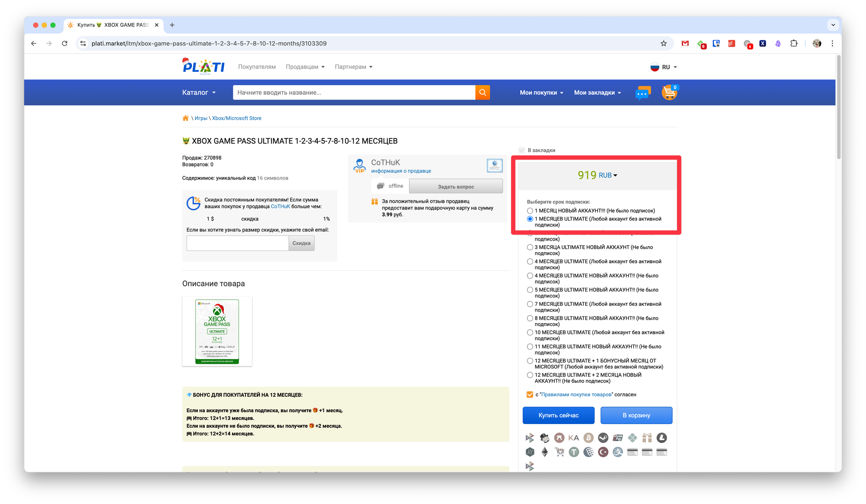Open the информация о продавце link
The height and width of the screenshot is (504, 866).
401,171
